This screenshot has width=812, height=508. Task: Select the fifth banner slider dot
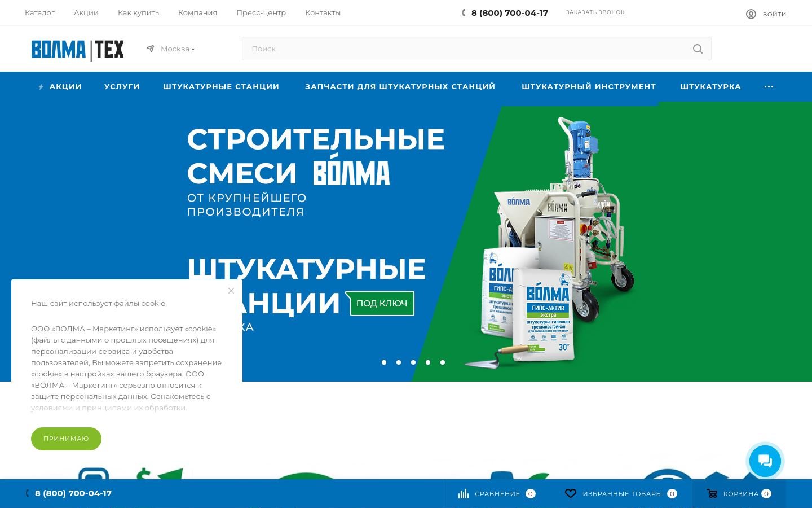443,362
